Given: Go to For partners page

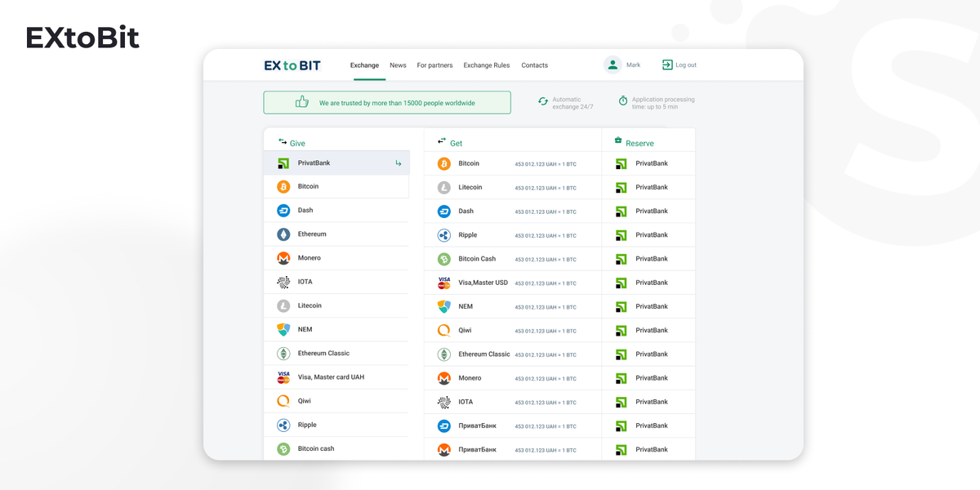Looking at the screenshot, I should point(434,65).
